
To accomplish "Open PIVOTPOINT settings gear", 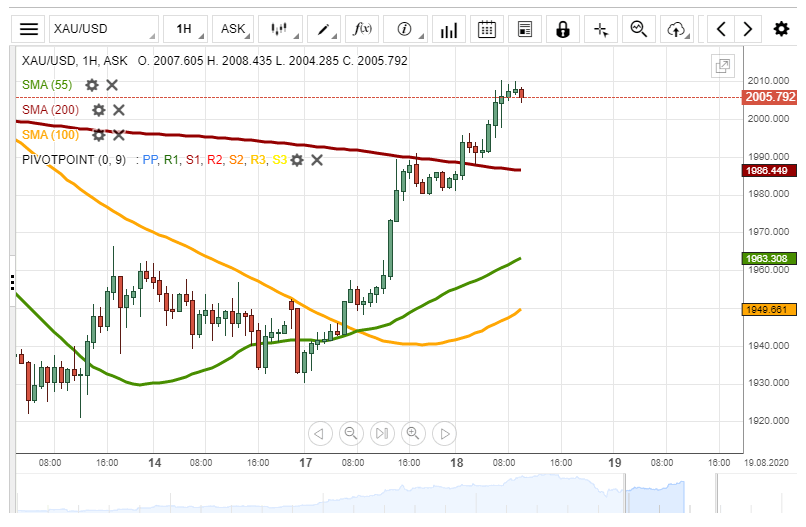I will click(x=297, y=160).
